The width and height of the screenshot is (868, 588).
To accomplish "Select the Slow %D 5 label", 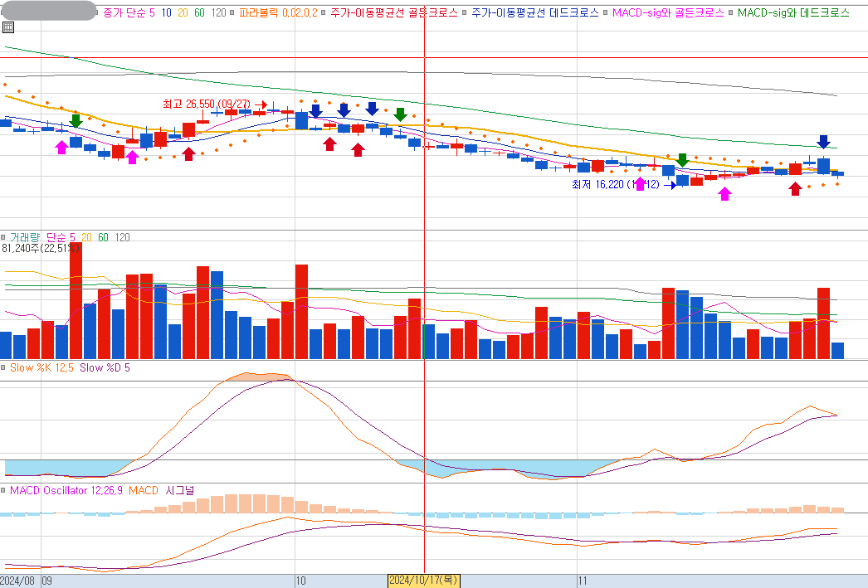I will [x=105, y=368].
